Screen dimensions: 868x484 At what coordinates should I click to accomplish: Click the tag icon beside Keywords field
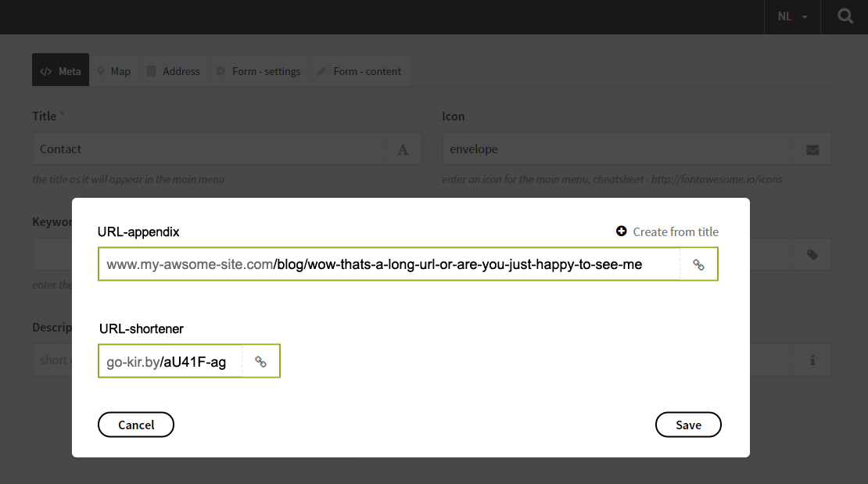(x=812, y=254)
